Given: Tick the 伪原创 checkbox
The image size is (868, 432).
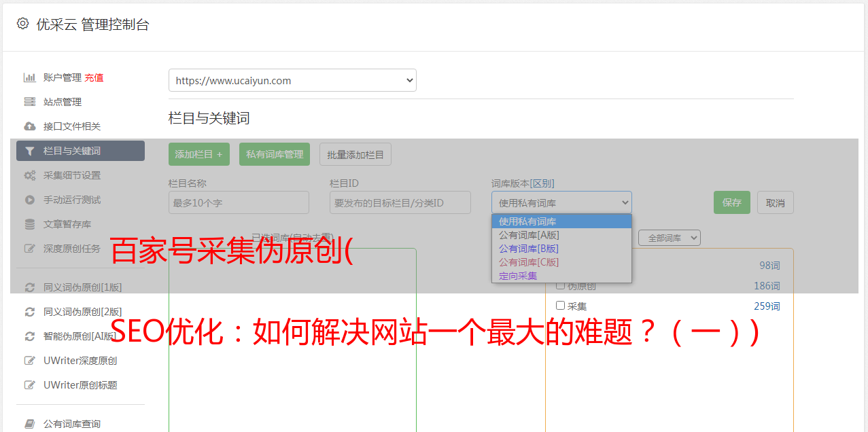Looking at the screenshot, I should coord(561,286).
